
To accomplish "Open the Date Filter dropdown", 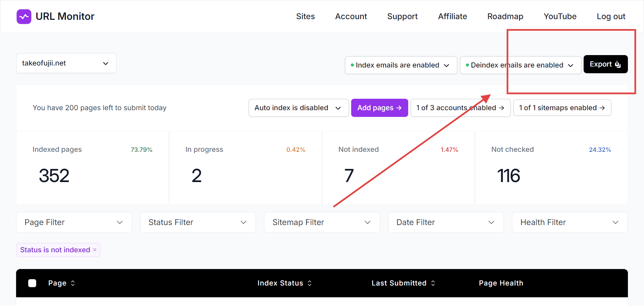I will tap(445, 222).
